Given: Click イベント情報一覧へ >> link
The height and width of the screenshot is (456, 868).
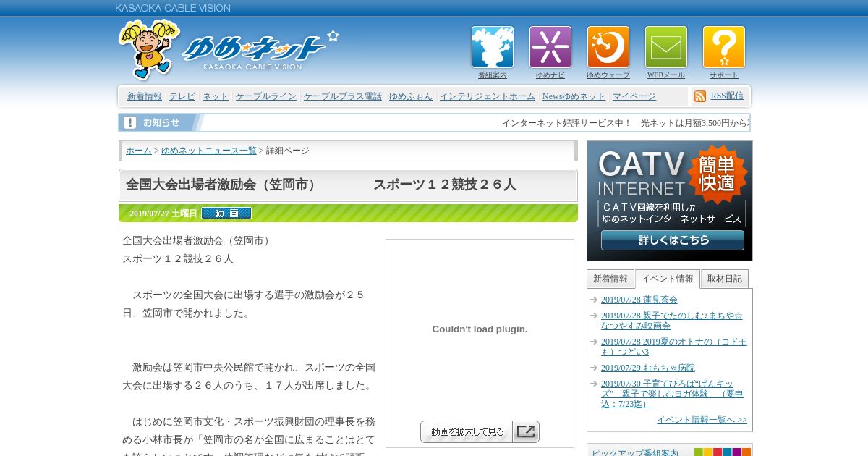Looking at the screenshot, I should tap(702, 420).
